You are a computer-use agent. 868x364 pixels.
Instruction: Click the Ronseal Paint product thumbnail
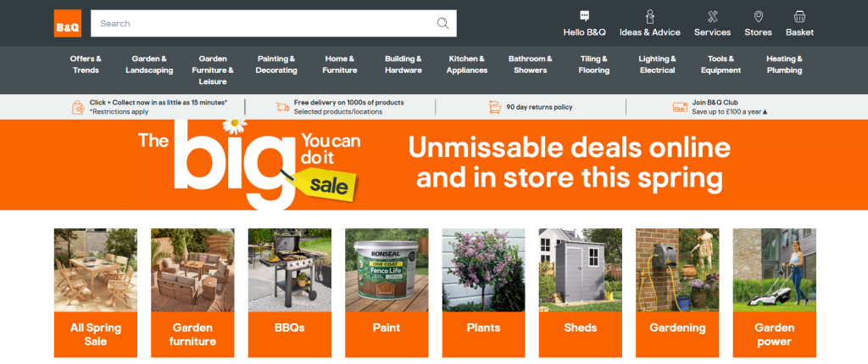387,270
